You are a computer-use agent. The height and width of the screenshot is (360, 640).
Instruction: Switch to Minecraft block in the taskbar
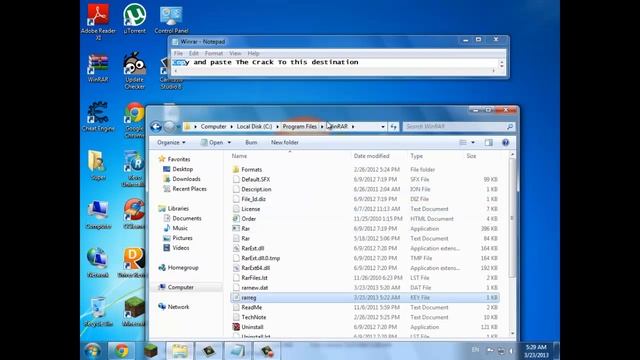(151, 351)
